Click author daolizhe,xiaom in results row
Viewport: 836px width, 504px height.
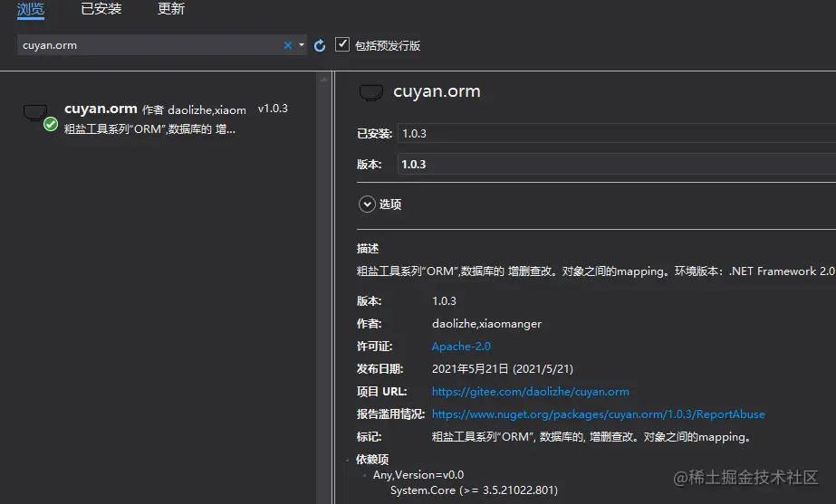click(x=207, y=110)
